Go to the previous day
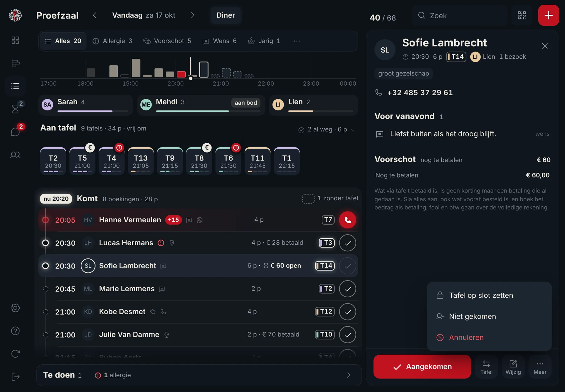This screenshot has height=392, width=565. tap(94, 15)
